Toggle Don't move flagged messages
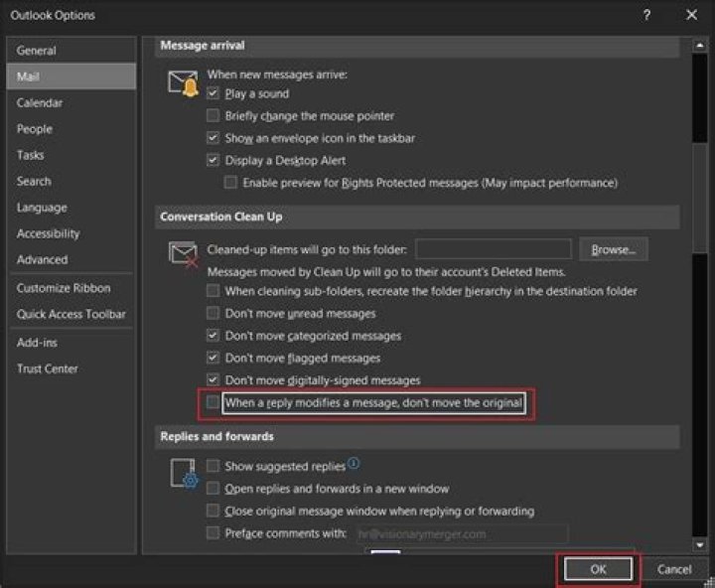Image resolution: width=715 pixels, height=588 pixels. [x=213, y=358]
